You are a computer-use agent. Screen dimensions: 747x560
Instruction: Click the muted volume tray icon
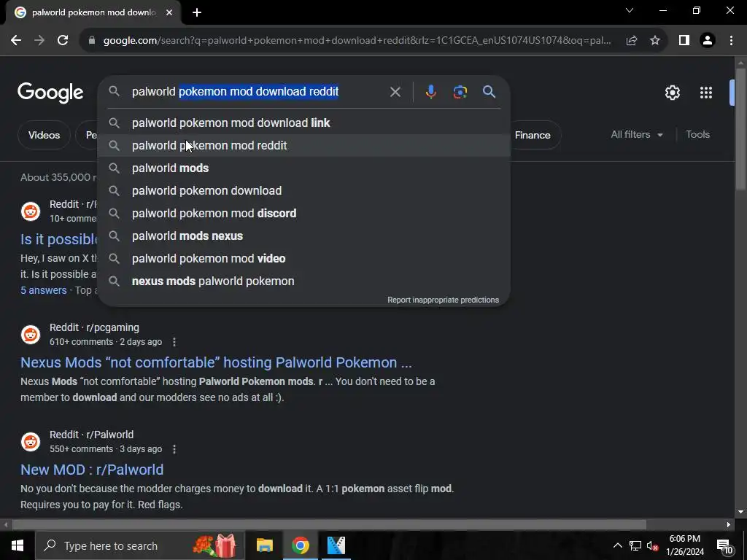point(653,545)
